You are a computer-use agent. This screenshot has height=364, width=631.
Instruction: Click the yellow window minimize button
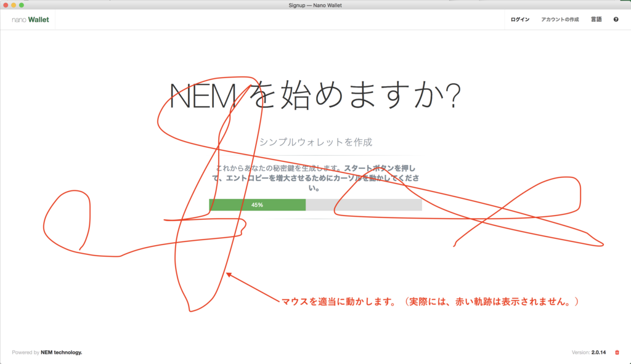pos(14,5)
